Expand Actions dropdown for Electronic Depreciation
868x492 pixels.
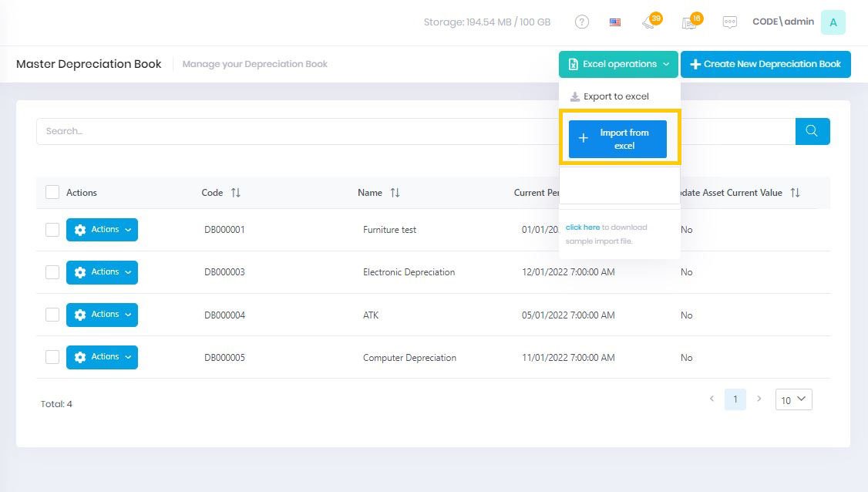pos(102,272)
